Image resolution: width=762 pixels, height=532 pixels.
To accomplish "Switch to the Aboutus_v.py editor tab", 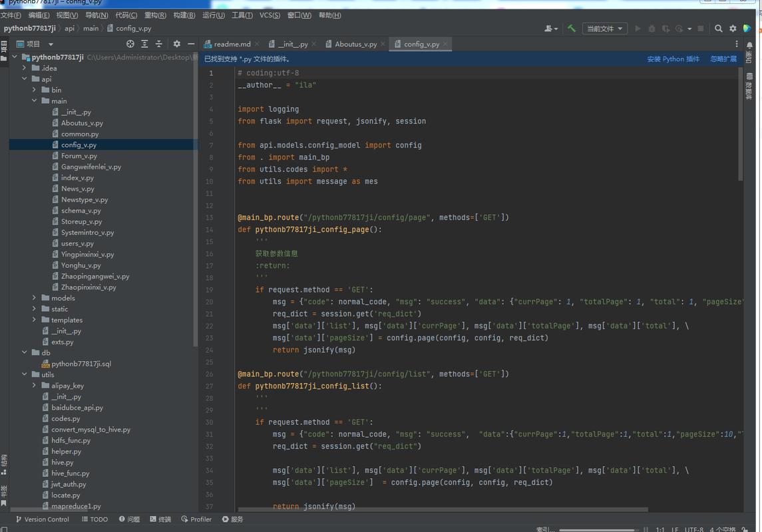I will click(x=355, y=44).
